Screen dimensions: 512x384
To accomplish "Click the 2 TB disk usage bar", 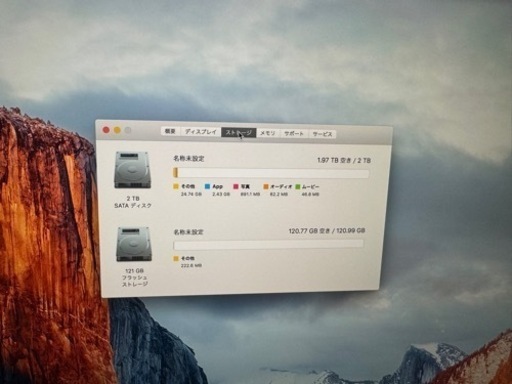I will 271,173.
